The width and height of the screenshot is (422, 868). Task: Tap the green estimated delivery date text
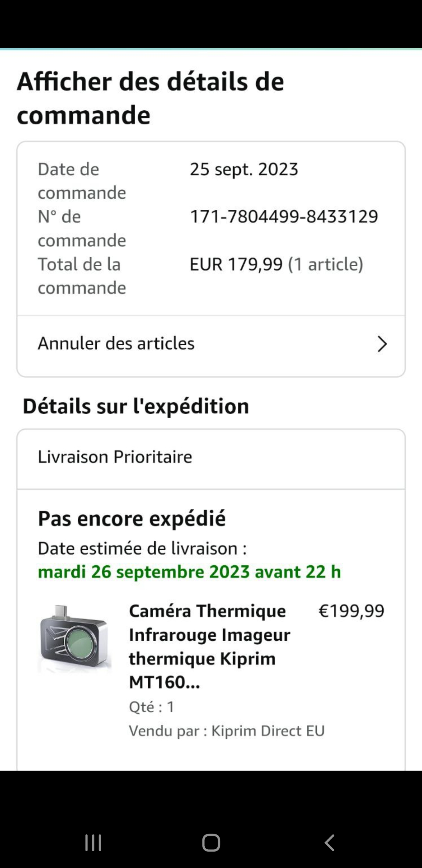(189, 572)
